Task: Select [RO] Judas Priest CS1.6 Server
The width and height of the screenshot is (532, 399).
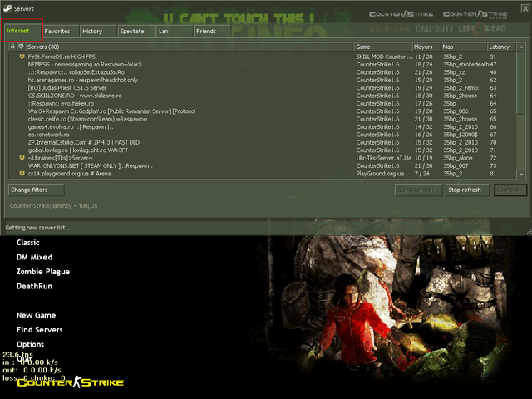Action: pos(263,88)
